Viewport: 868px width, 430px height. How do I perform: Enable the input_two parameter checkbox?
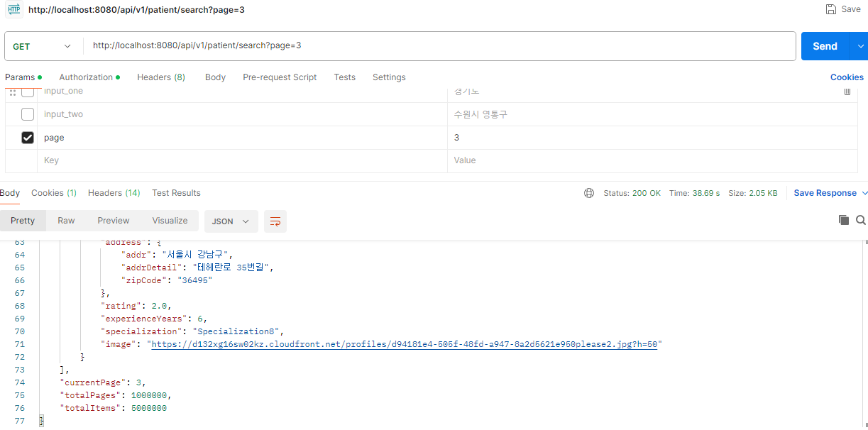click(x=28, y=114)
